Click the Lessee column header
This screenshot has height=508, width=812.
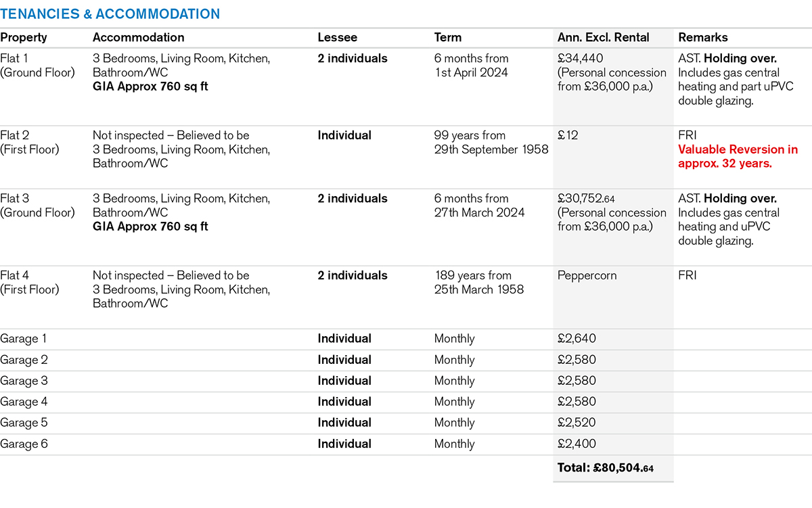[337, 38]
